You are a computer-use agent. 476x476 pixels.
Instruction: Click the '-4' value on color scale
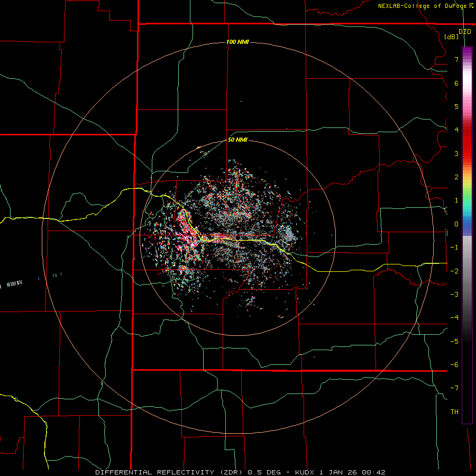click(x=454, y=317)
